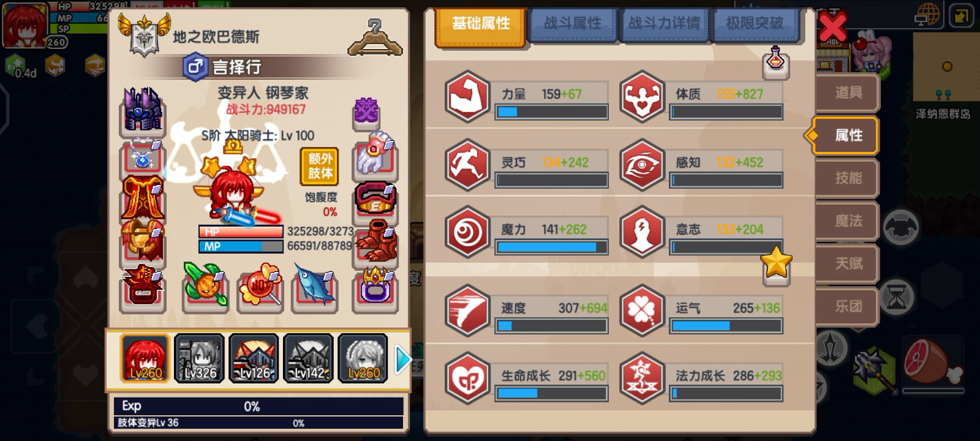Expand character list with blue arrow
Screen dimensions: 980x441
[402, 360]
